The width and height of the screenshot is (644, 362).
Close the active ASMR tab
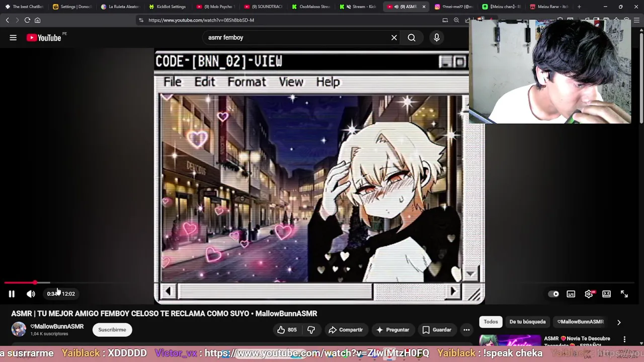424,7
